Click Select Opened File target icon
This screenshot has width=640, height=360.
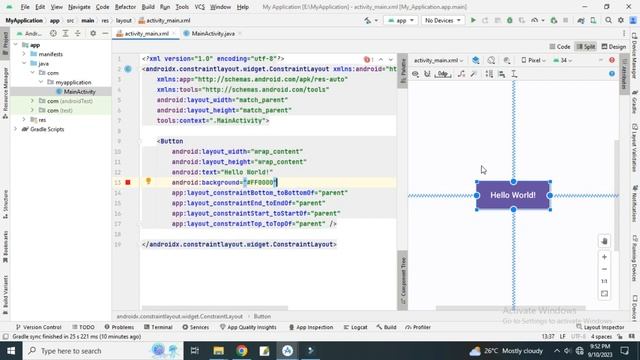pyautogui.click(x=53, y=33)
